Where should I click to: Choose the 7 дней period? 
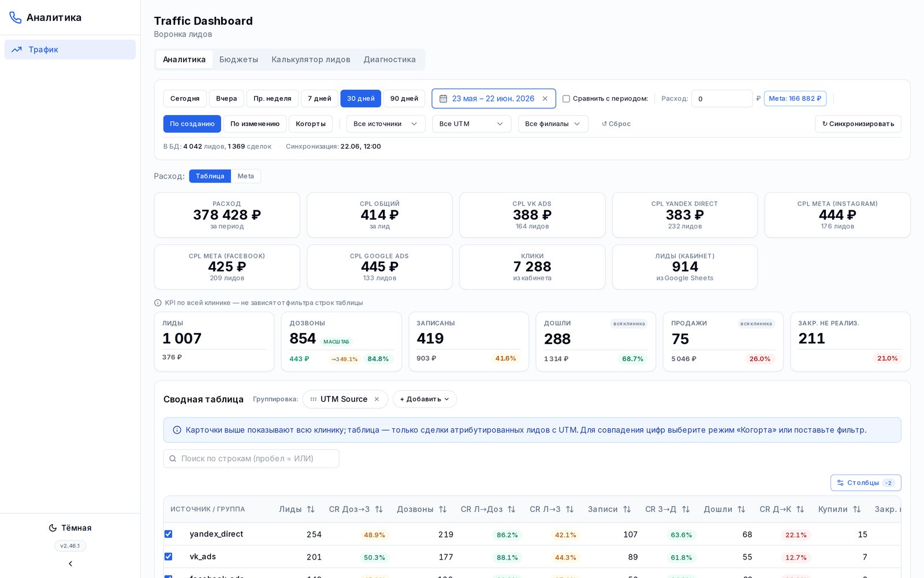pos(319,99)
